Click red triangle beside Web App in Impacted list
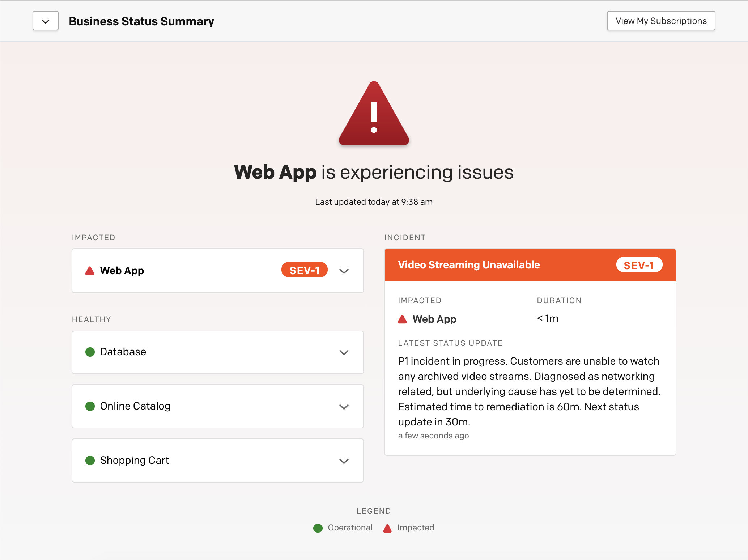The image size is (748, 560). (90, 271)
